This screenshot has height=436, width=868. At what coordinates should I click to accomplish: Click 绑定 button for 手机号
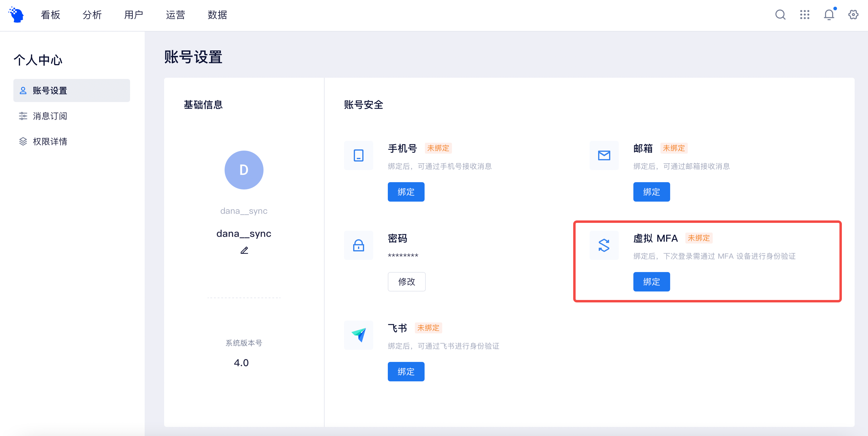(x=406, y=192)
